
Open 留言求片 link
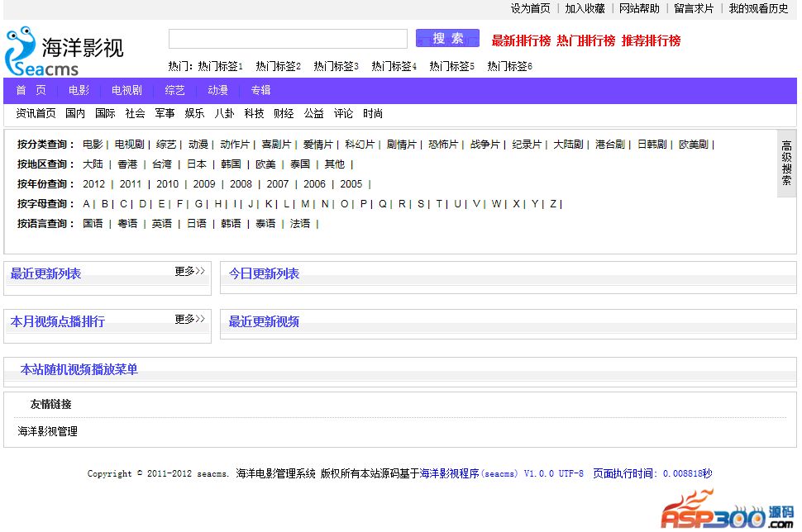click(x=694, y=8)
